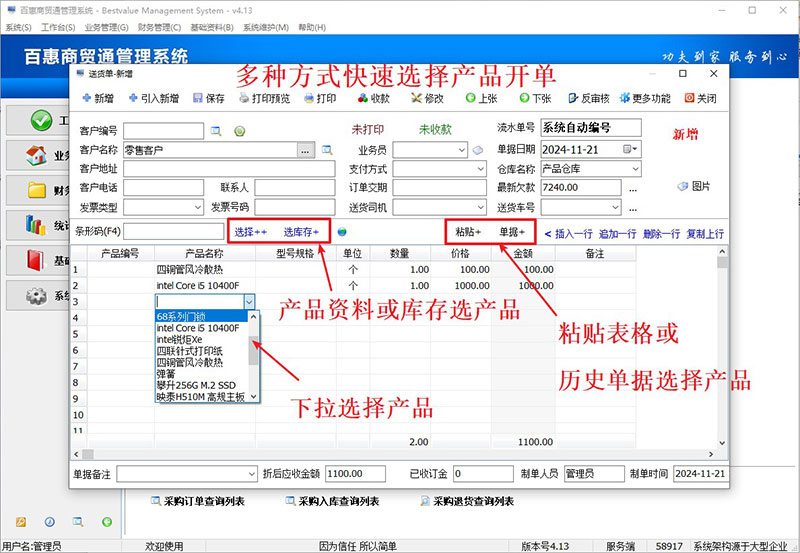This screenshot has width=800, height=553.
Task: Click 插入一行 link
Action: [x=573, y=234]
